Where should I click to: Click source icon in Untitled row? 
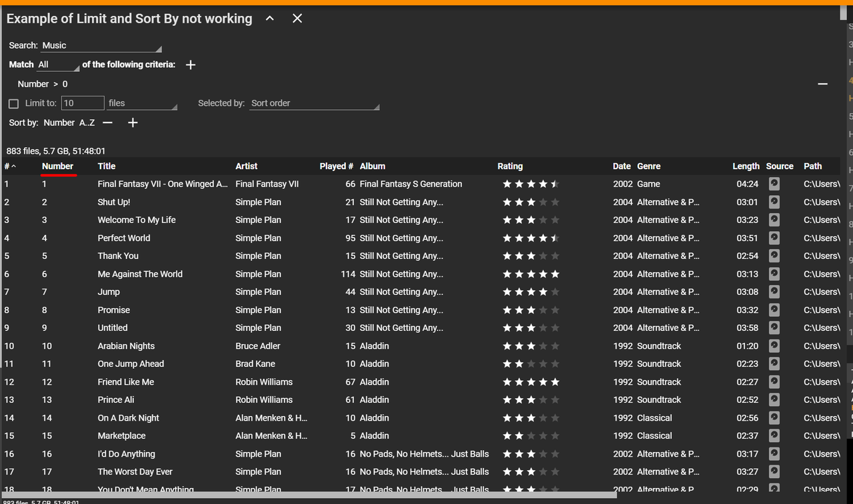point(774,328)
